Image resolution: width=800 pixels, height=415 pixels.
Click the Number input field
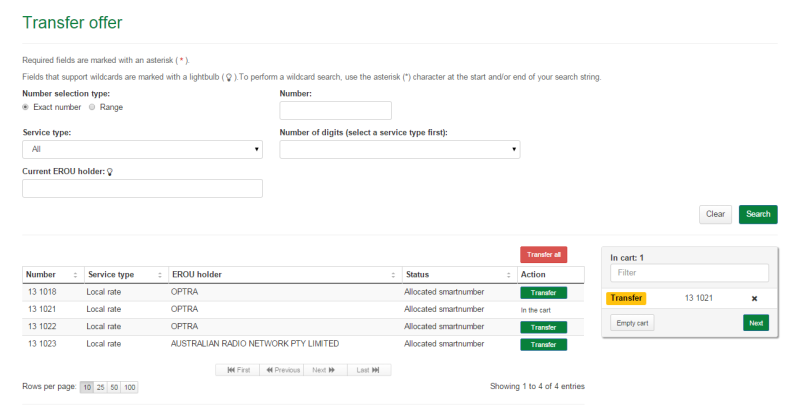click(335, 110)
